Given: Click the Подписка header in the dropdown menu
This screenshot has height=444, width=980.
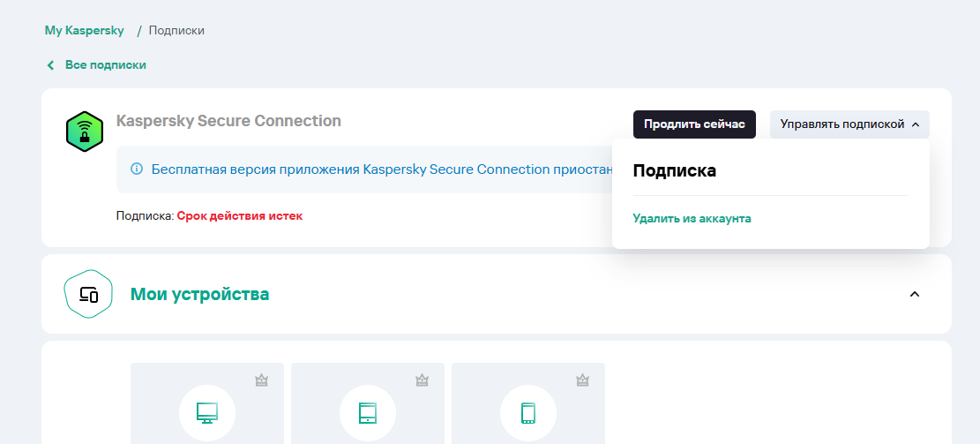Looking at the screenshot, I should (675, 171).
